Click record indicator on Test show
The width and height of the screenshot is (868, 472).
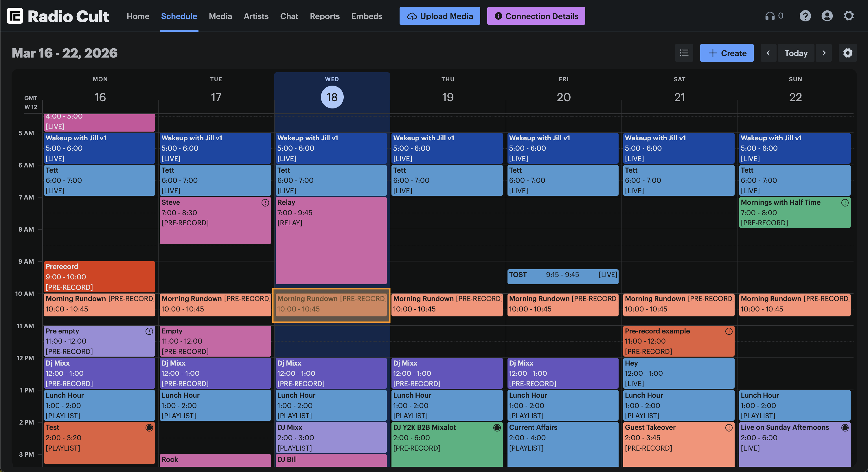(x=149, y=427)
